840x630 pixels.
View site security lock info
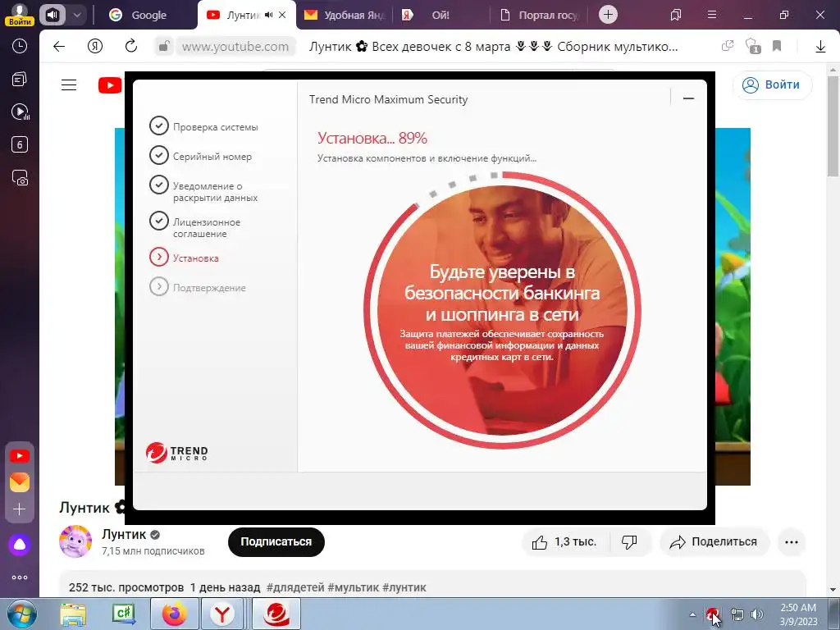pos(163,47)
